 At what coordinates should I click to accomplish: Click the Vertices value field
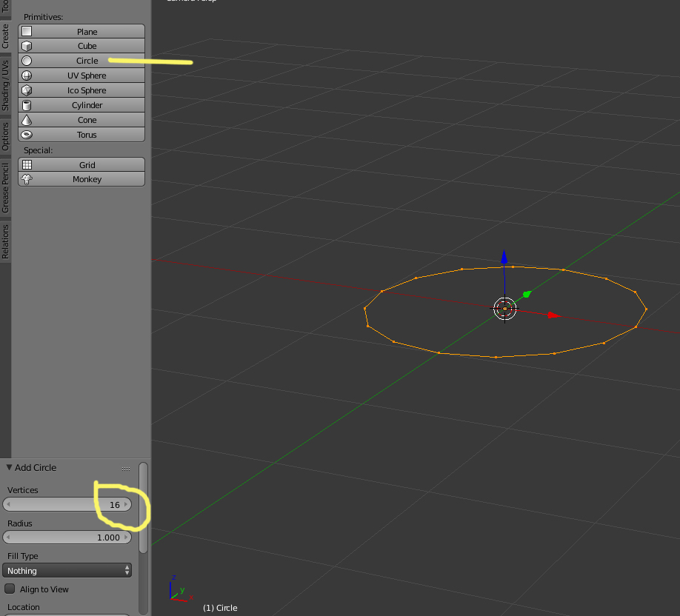pos(67,505)
